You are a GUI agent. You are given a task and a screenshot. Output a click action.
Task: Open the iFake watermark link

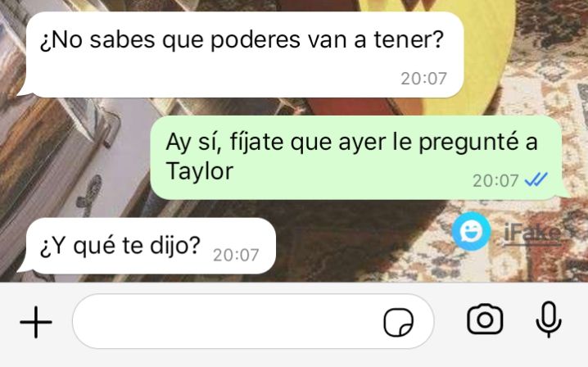point(533,233)
